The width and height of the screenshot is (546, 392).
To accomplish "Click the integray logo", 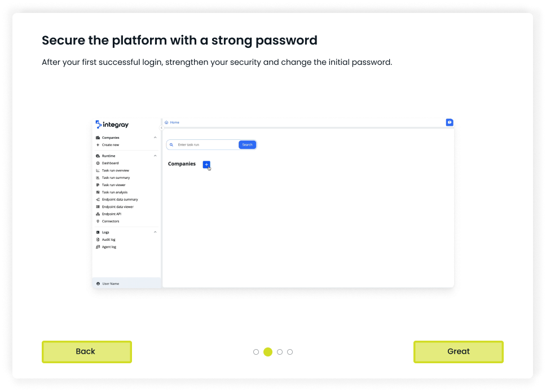I will pos(112,124).
